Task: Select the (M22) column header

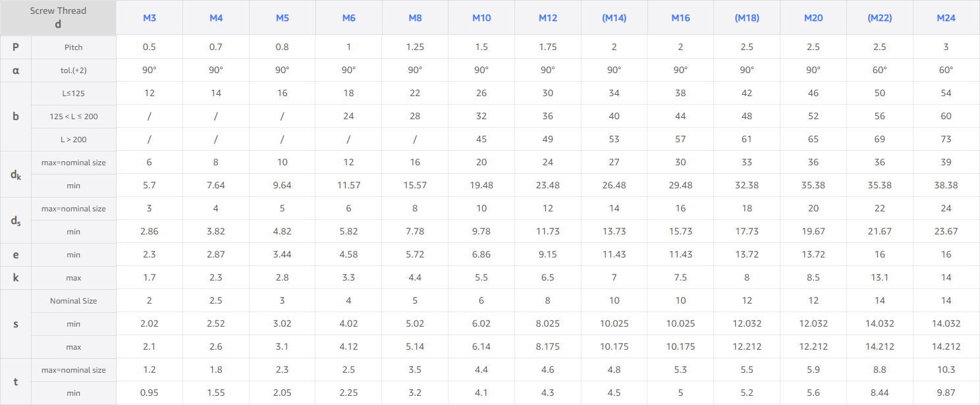Action: [880, 18]
